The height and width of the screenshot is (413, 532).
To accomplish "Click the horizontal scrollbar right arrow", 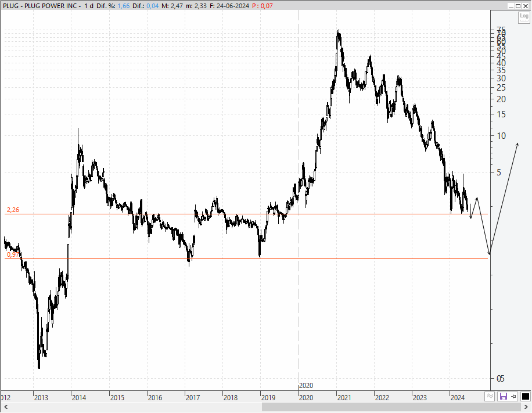I will click(527, 407).
